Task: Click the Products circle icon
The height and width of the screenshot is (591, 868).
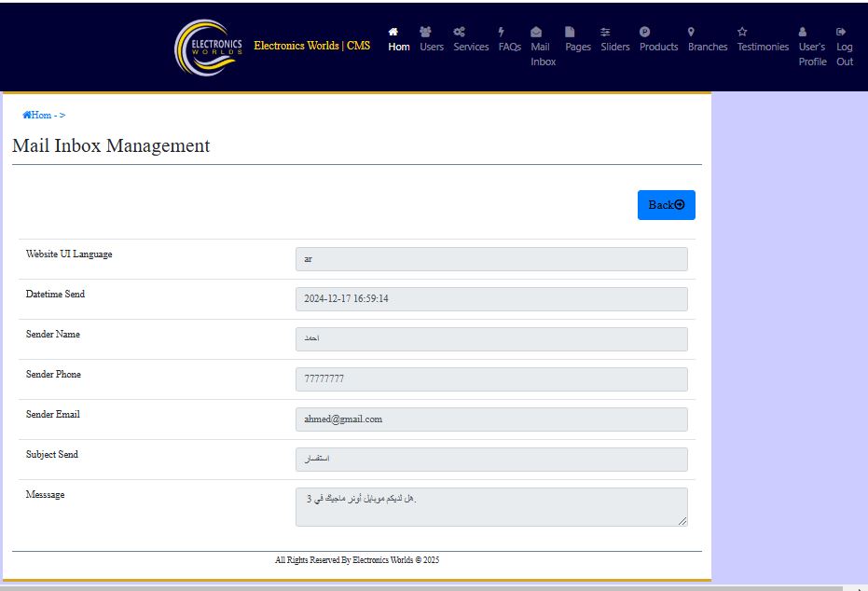Action: point(644,32)
